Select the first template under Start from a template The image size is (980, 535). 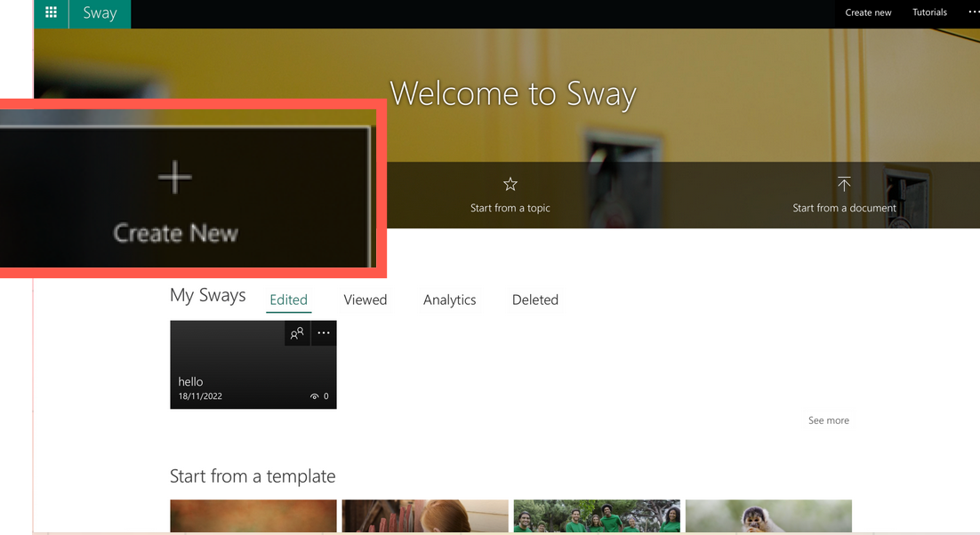[x=253, y=516]
